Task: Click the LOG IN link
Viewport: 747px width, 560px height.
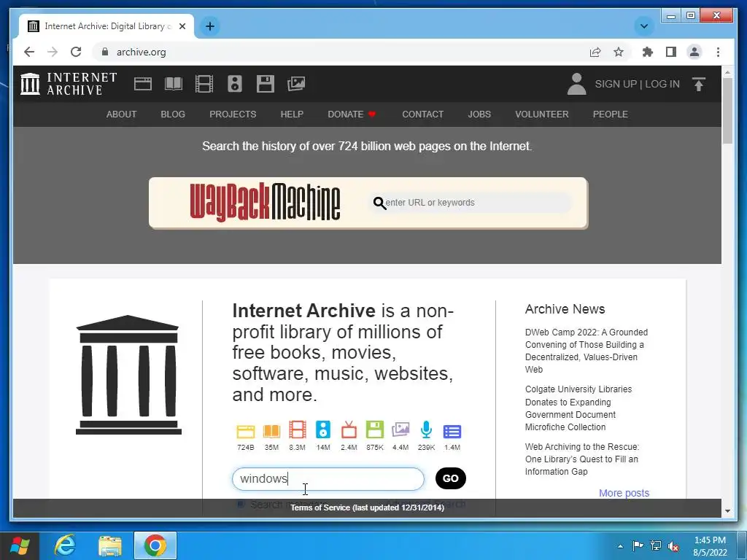Action: tap(662, 84)
